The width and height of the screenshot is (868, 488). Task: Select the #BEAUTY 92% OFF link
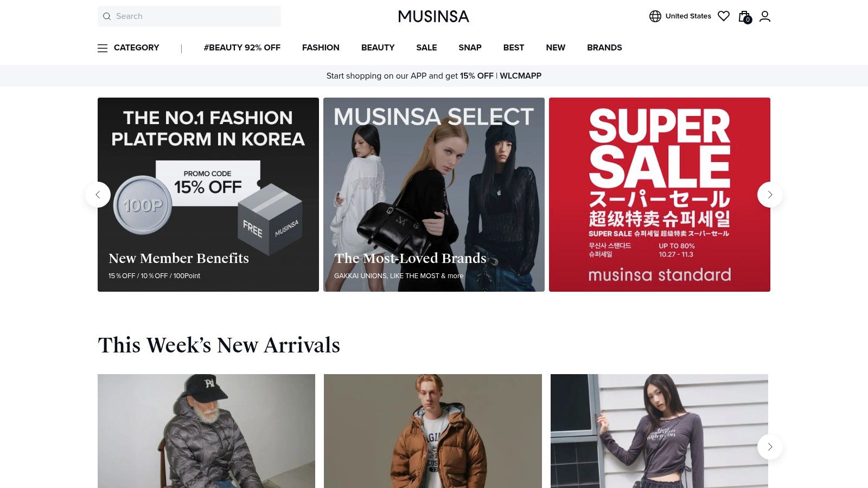[242, 48]
